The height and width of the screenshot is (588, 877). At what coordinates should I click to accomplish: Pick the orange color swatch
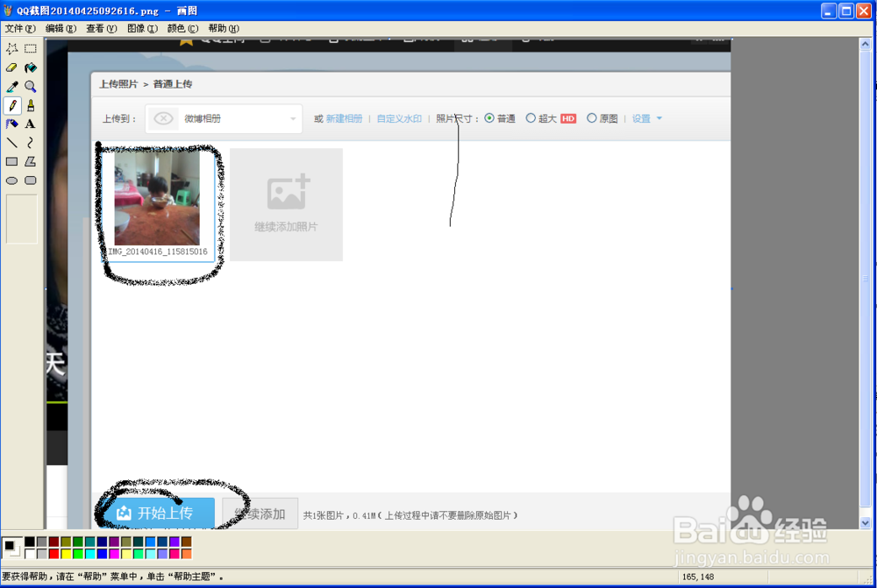[186, 553]
